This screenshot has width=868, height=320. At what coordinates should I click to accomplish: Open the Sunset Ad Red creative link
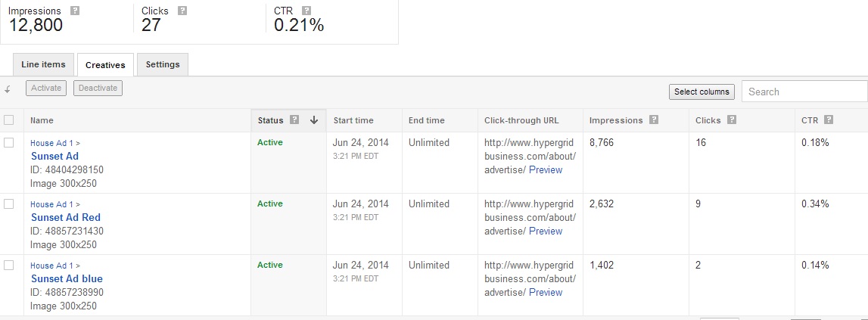tap(66, 218)
